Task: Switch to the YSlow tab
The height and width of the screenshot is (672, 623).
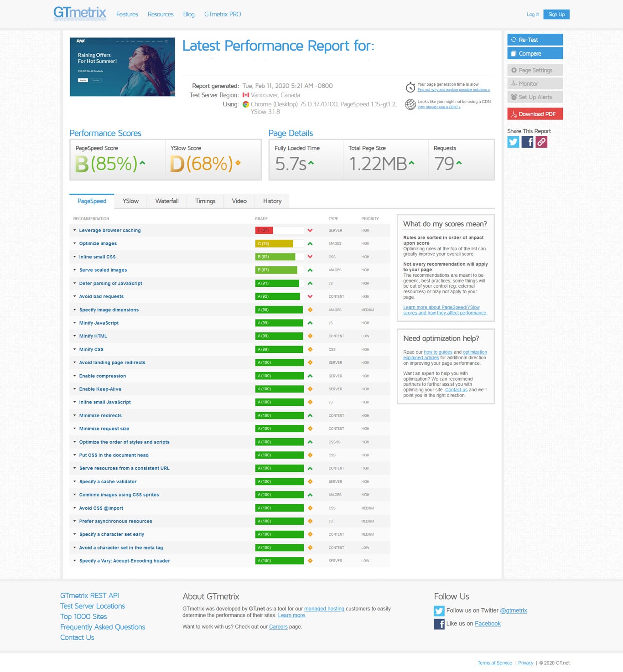Action: 130,201
